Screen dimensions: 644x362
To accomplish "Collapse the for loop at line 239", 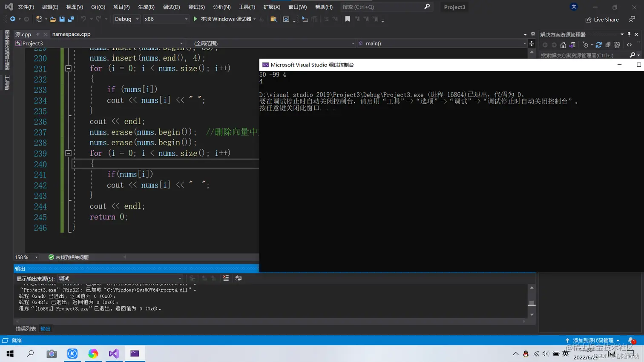I will pyautogui.click(x=68, y=153).
